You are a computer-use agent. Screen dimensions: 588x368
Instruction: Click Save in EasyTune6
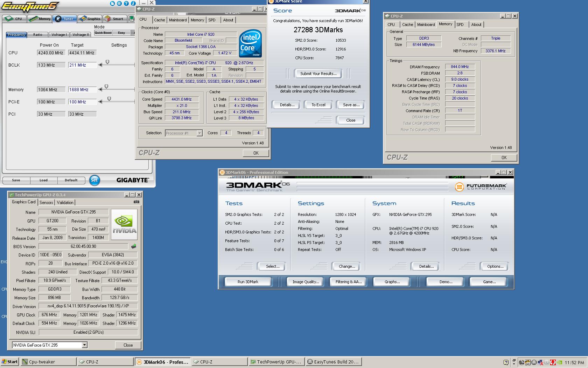16,180
